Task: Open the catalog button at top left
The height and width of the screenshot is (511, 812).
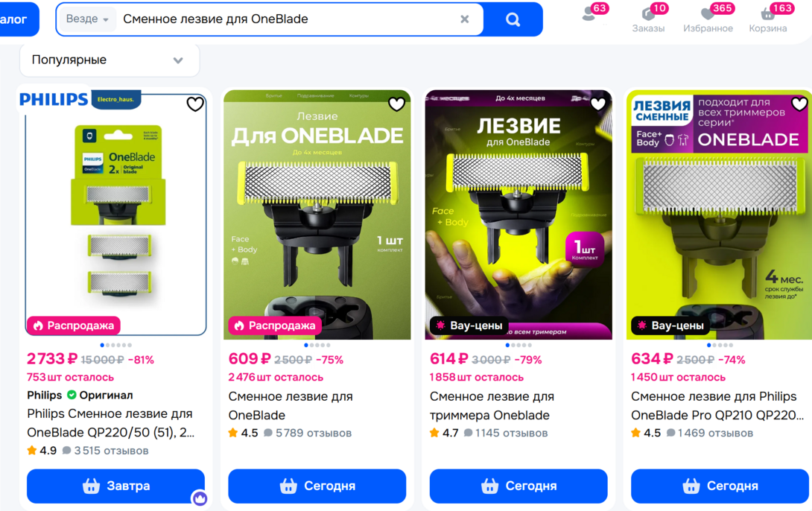Action: (18, 19)
